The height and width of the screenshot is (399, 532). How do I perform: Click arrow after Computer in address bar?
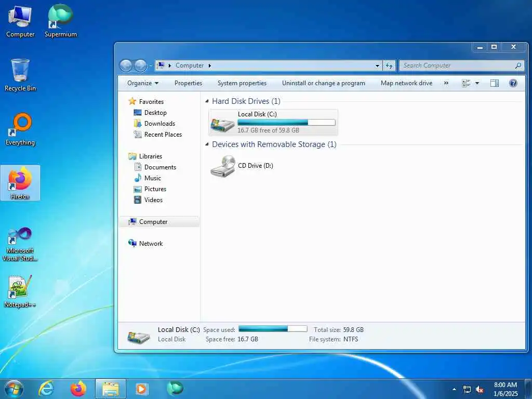(209, 65)
